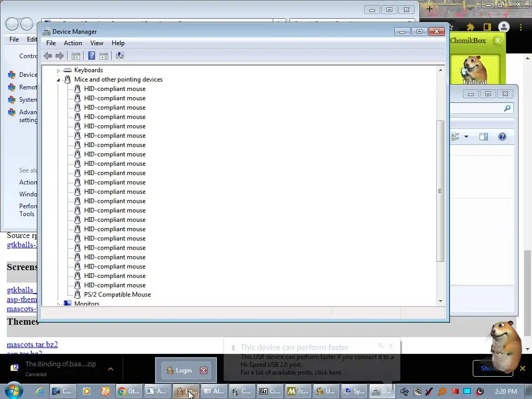Click Chrome side panel icon

487,27
